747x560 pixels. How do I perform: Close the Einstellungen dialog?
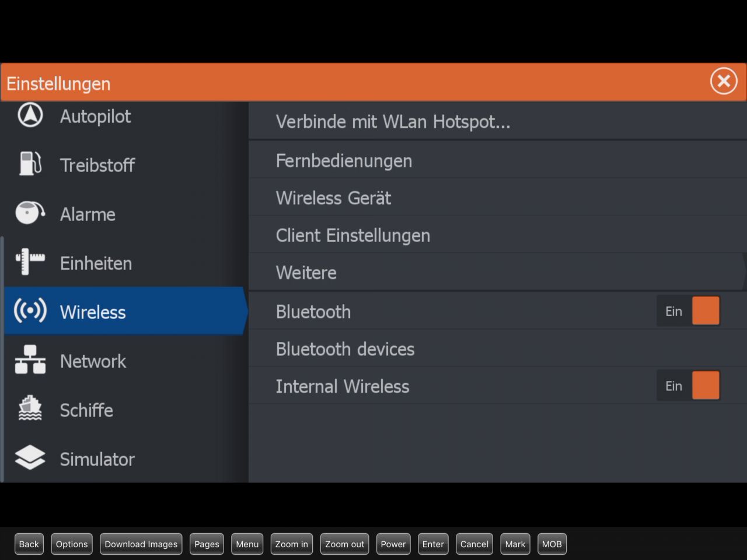point(724,81)
